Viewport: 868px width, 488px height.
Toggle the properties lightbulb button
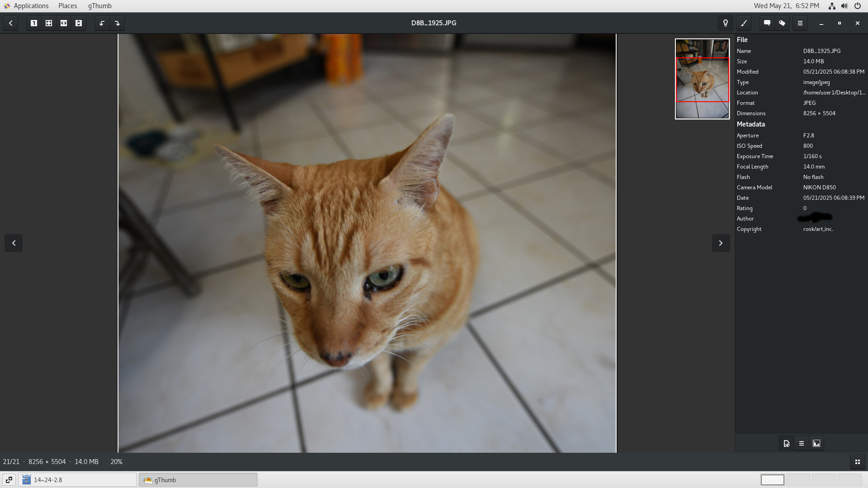(726, 23)
